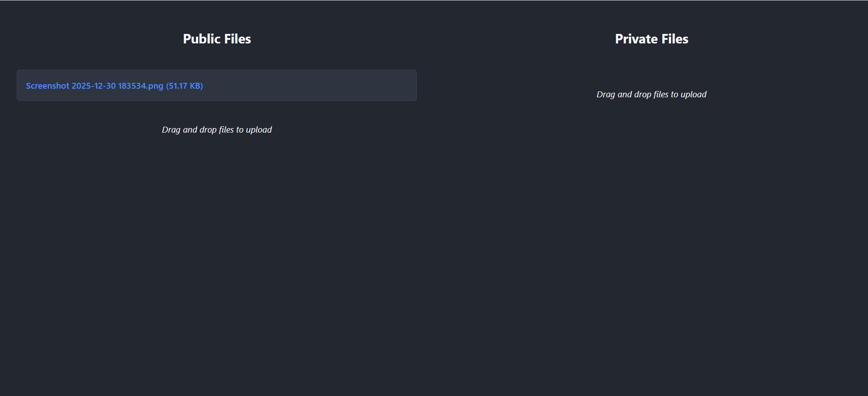Click "drop" in the Public Files hint

[208, 130]
